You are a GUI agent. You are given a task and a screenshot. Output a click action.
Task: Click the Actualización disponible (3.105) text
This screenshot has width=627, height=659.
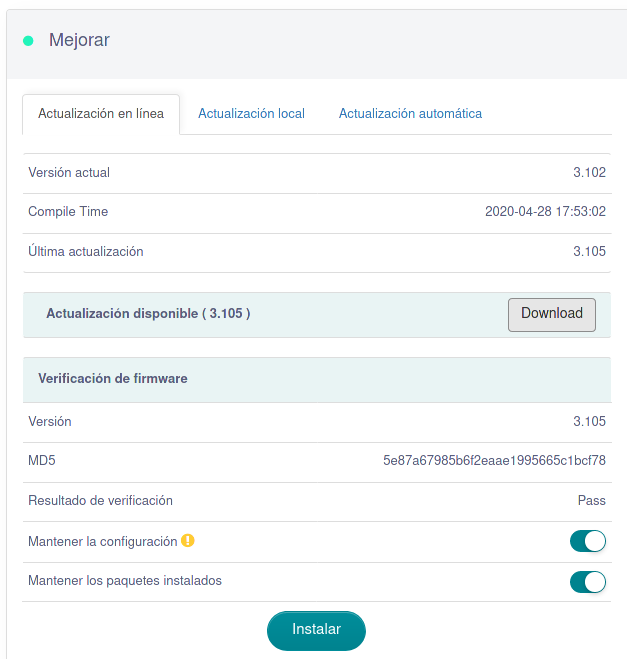[x=148, y=314]
